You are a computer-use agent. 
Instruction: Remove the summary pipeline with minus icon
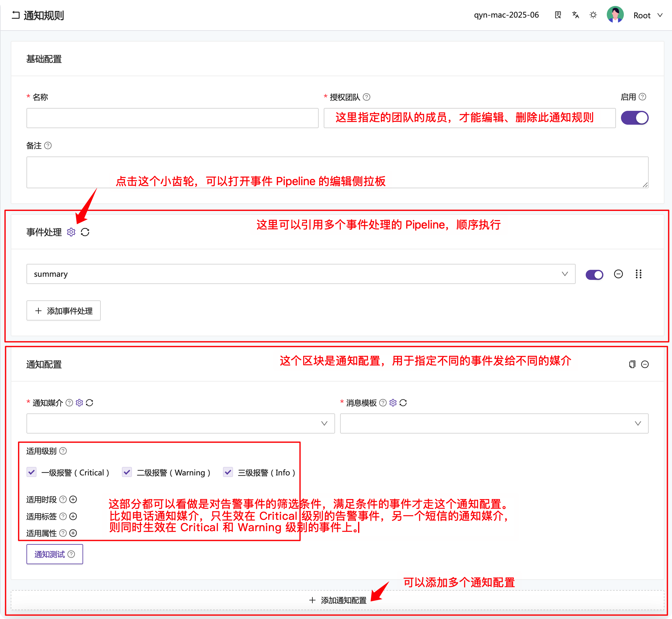tap(618, 274)
